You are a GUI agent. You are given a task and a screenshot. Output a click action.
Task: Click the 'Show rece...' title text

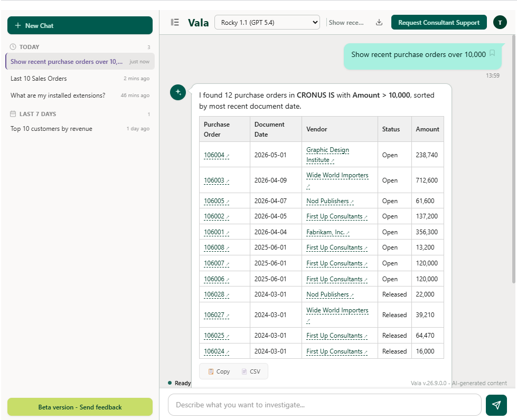(x=346, y=22)
